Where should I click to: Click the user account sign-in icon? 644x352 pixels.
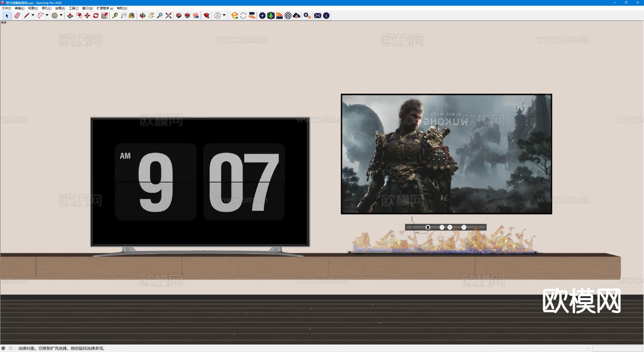pos(218,16)
